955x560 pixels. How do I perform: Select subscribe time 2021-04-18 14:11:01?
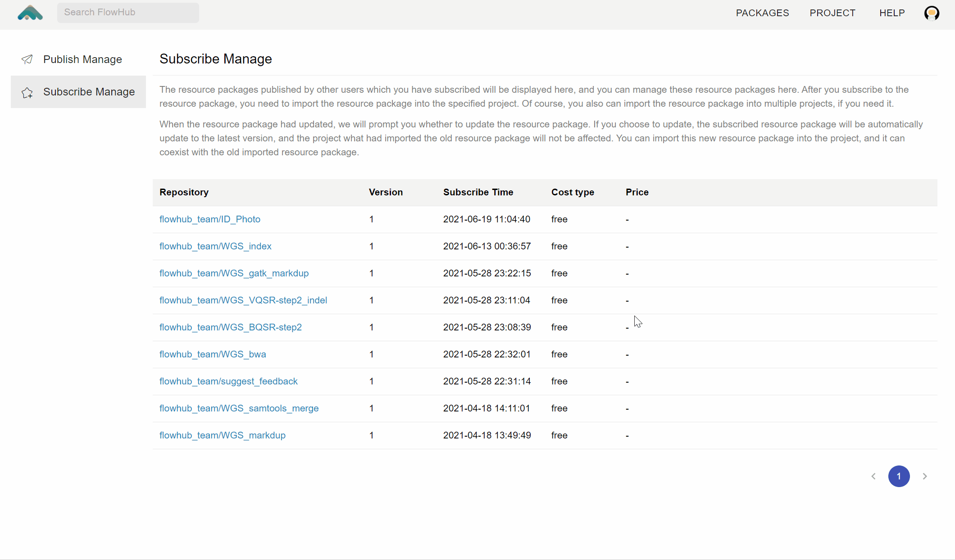point(487,408)
